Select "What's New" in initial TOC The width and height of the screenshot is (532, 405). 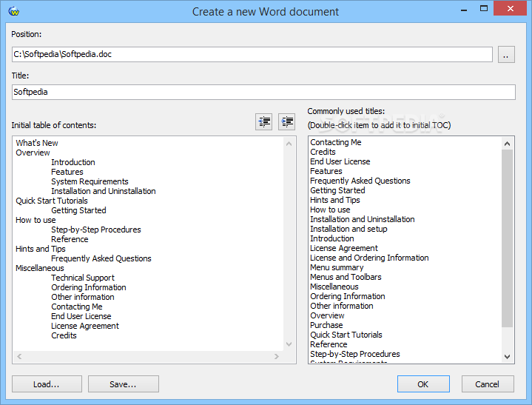tap(37, 143)
